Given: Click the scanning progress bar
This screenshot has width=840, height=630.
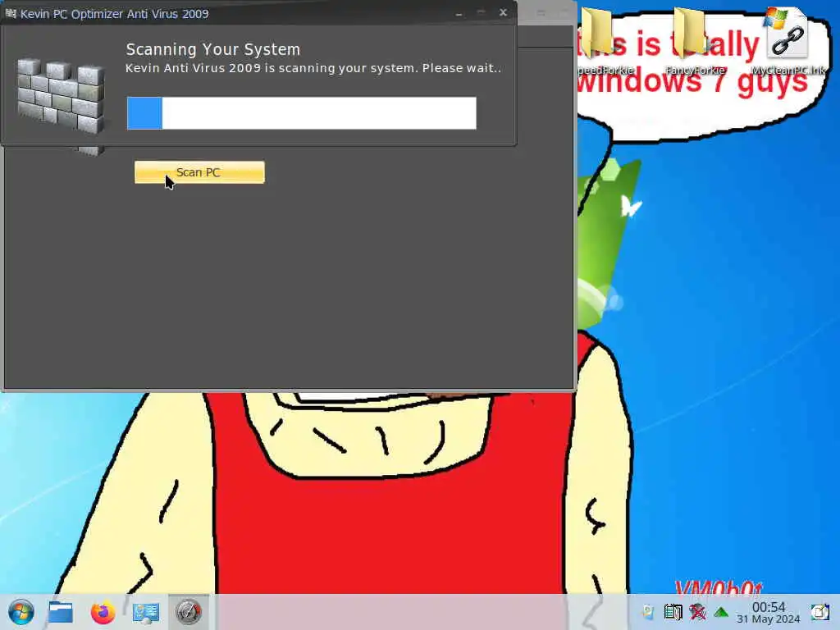Looking at the screenshot, I should tap(302, 113).
